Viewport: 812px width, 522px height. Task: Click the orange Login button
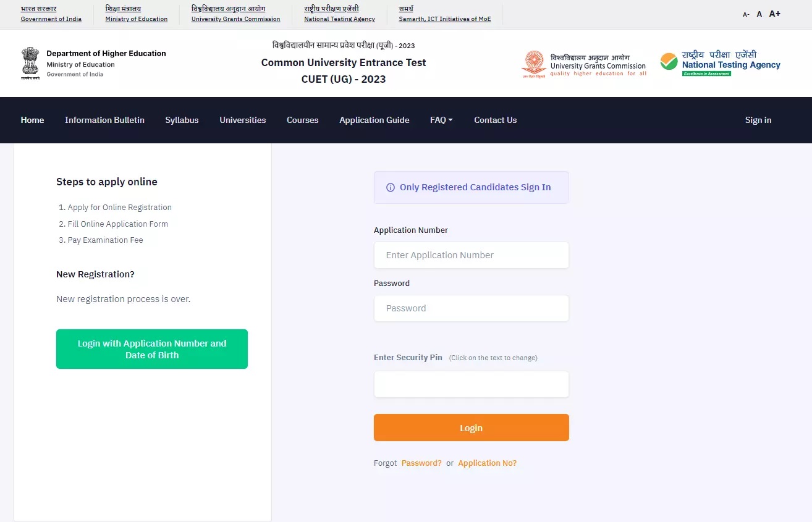(472, 427)
